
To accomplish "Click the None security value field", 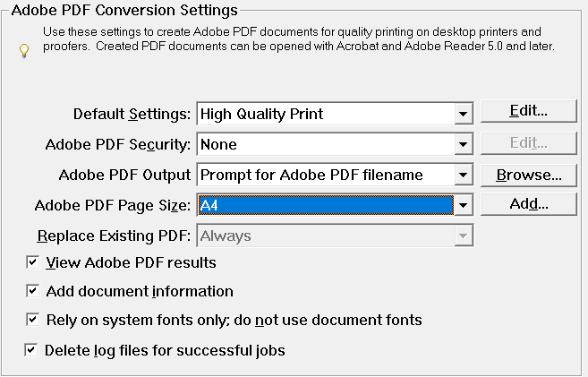I will tap(324, 144).
